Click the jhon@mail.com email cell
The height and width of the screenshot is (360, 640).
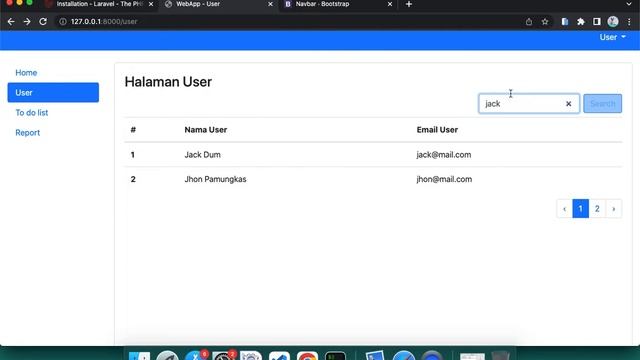pos(444,179)
